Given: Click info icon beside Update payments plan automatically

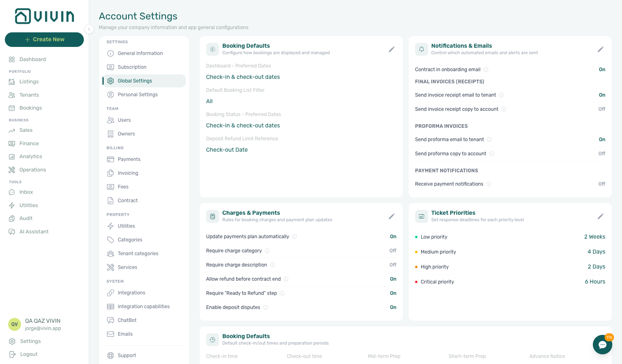Looking at the screenshot, I should [294, 237].
